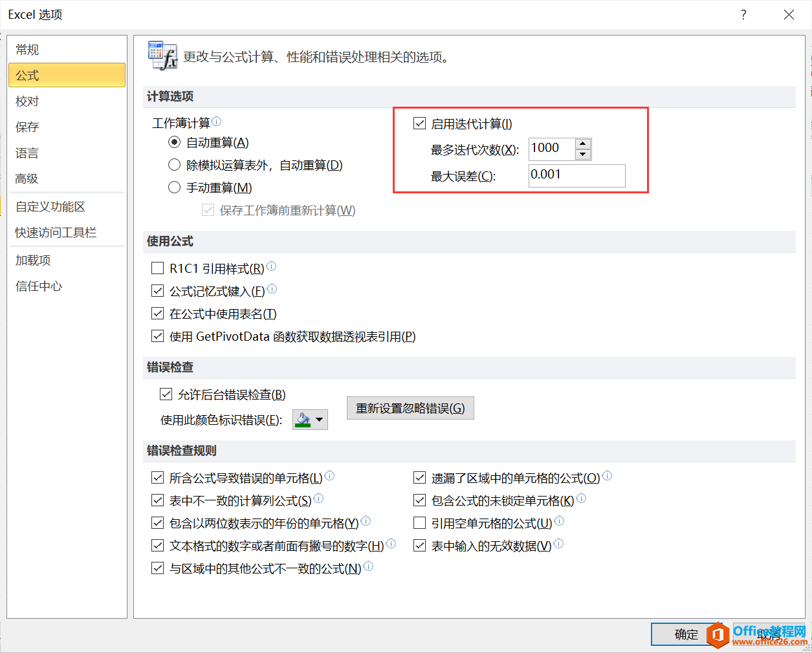Click info icon beside 表中输入的无效数据

click(x=559, y=544)
